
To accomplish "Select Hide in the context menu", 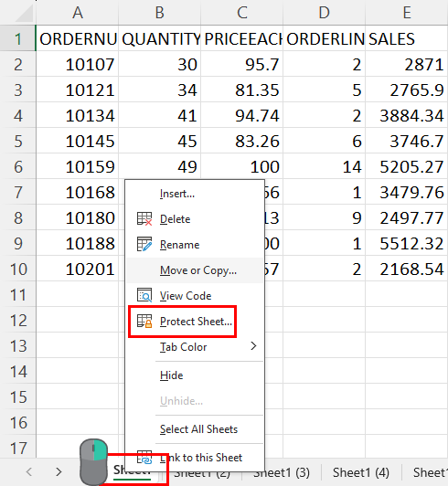I will click(171, 375).
